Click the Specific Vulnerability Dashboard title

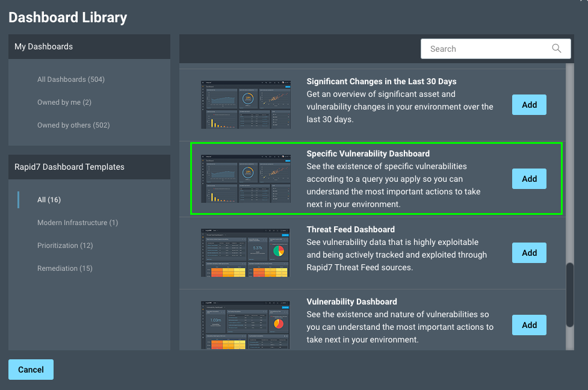click(368, 153)
